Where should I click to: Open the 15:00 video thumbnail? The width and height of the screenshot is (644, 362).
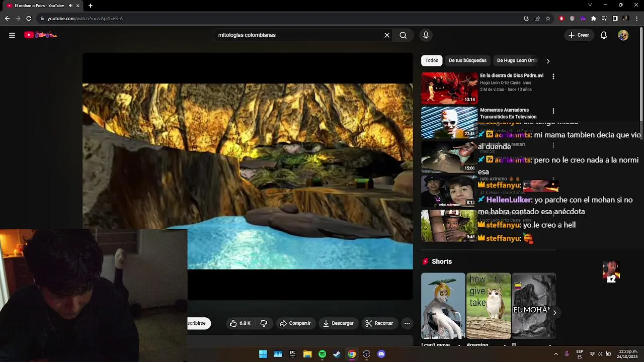pos(449,157)
